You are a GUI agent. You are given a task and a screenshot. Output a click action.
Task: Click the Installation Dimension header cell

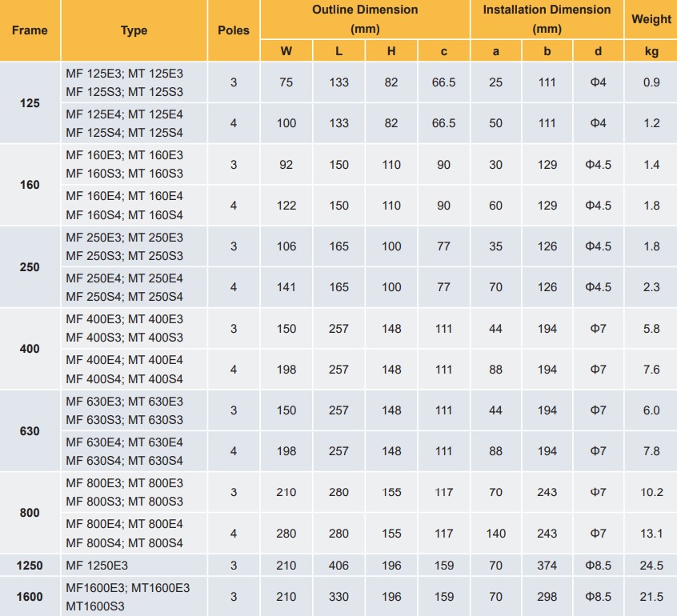pos(547,19)
